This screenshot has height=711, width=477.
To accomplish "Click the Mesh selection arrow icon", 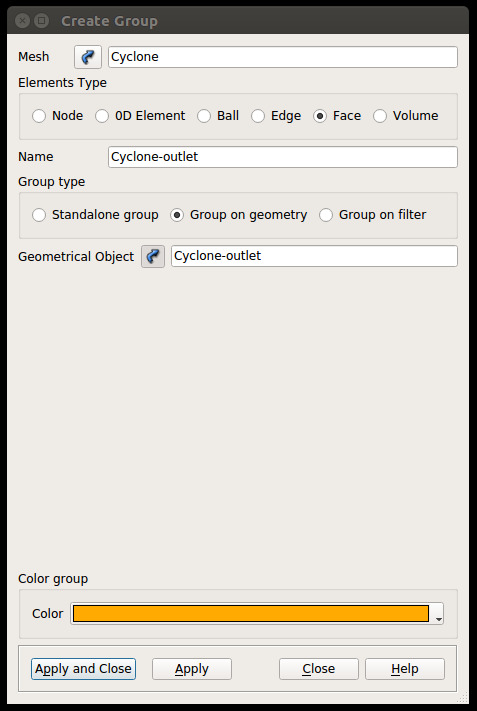I will (x=88, y=57).
